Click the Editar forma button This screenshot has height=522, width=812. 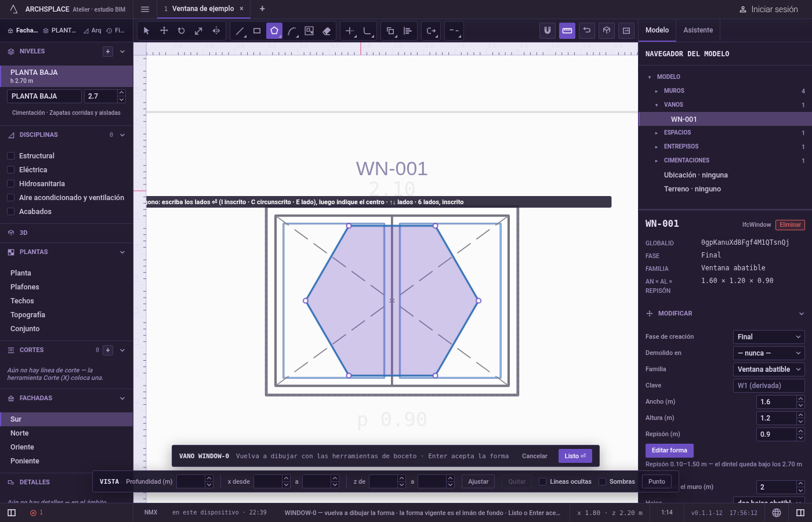click(x=669, y=451)
